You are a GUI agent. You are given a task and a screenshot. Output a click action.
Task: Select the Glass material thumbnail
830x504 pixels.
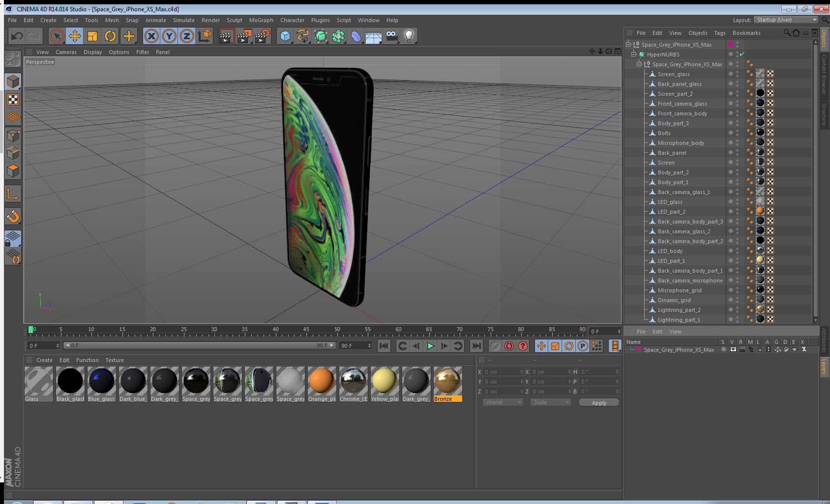pos(38,384)
